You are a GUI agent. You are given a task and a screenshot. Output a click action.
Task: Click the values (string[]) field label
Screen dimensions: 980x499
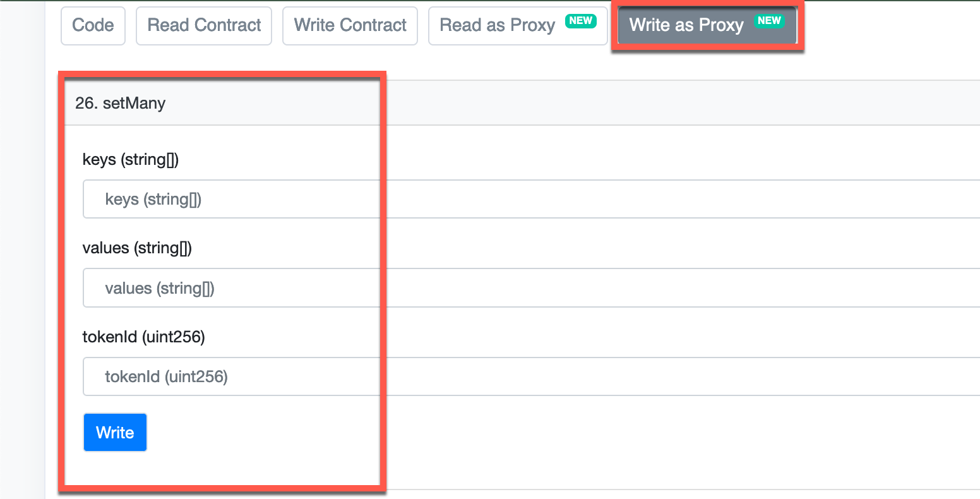coord(137,248)
